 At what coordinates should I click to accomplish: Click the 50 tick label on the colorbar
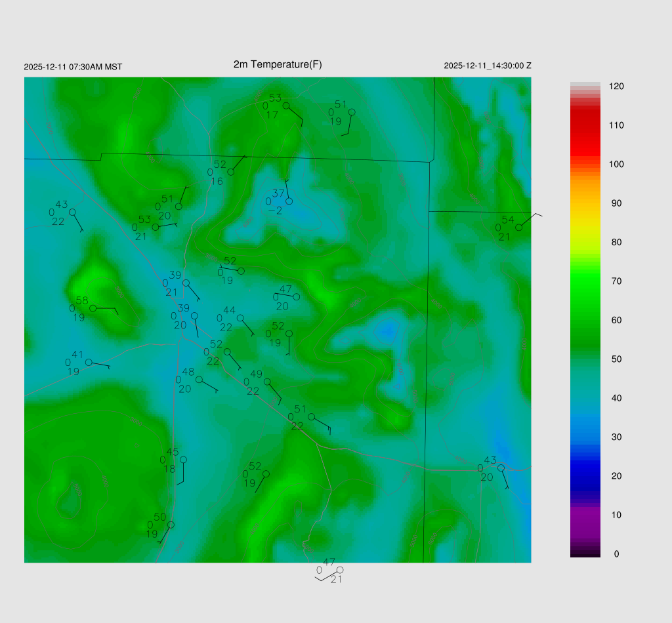pyautogui.click(x=616, y=359)
